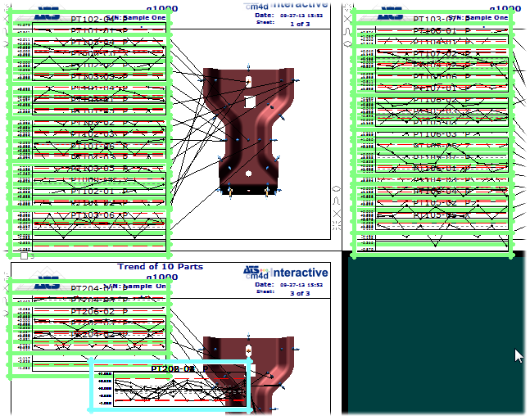The image size is (530, 420).
Task: Click the ATS logo above the PT204 charts
Action: [48, 285]
